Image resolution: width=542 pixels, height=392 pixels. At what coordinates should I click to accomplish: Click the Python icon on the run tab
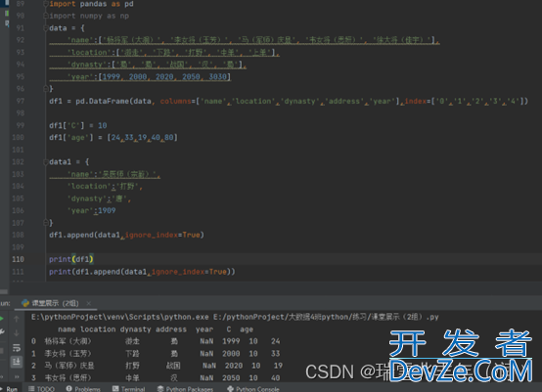pos(25,303)
